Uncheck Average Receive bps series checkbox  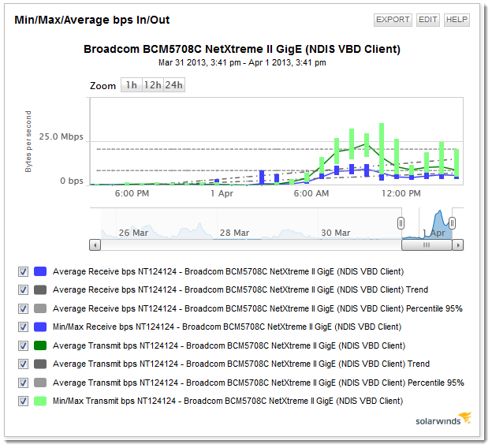23,271
